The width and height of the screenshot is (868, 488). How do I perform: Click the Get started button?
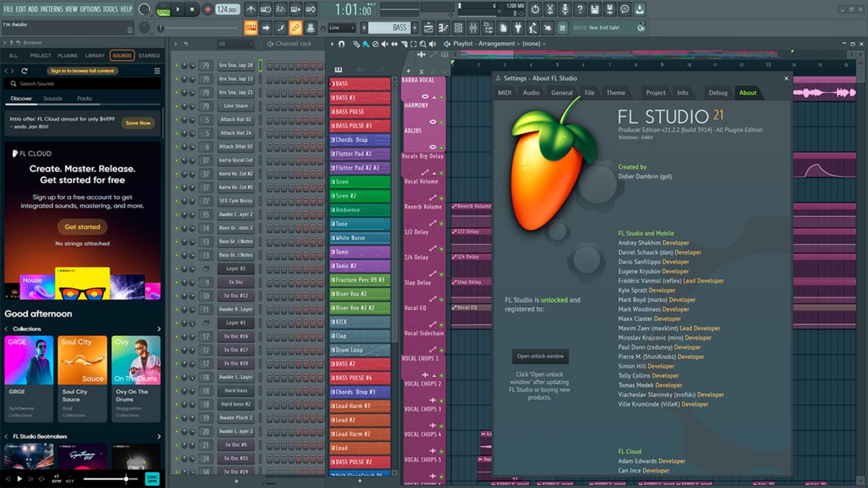click(x=83, y=226)
